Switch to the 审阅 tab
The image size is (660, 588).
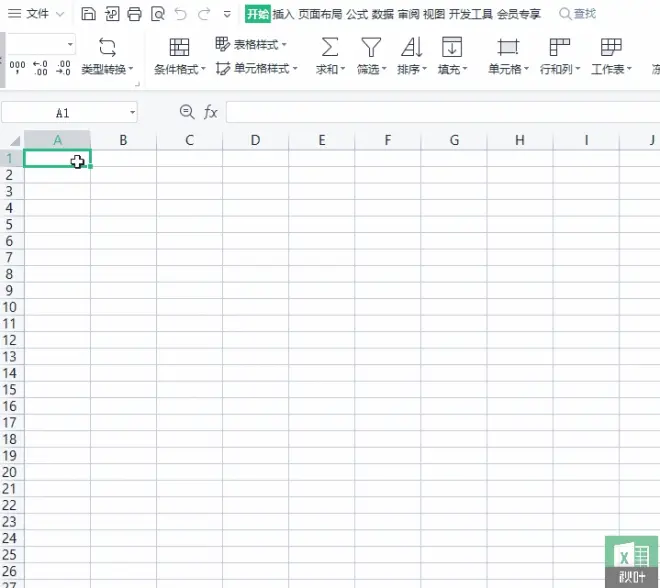408,14
